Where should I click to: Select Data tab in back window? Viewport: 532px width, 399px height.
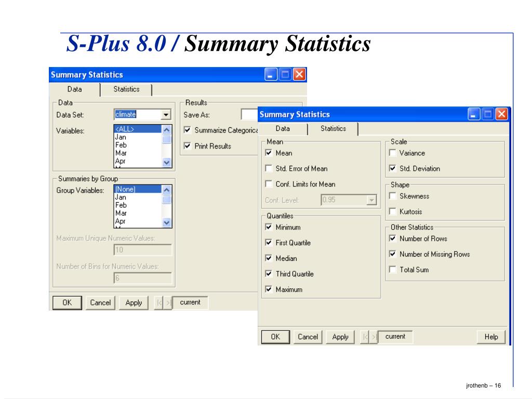75,89
